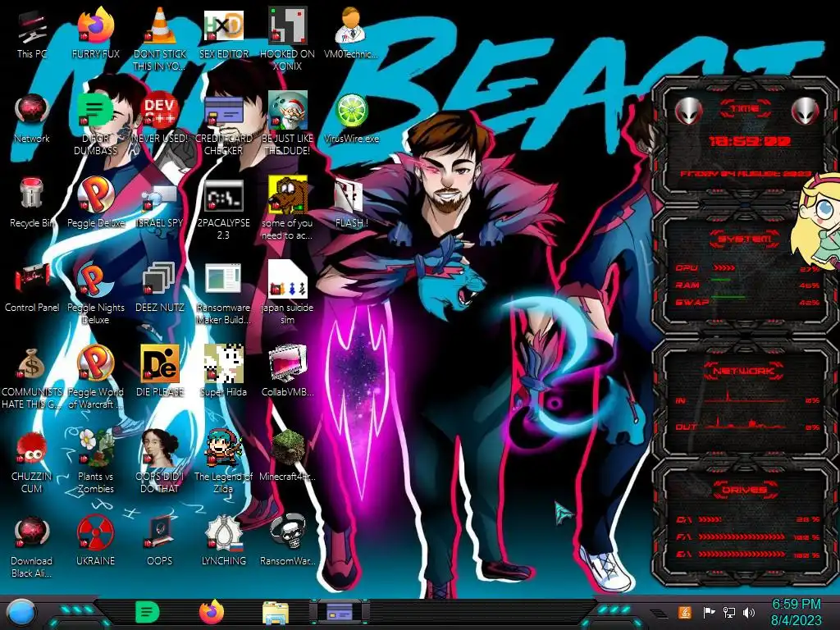Open the CREDIT CARD CHECKER shortcut
This screenshot has height=630, width=840.
click(x=223, y=125)
